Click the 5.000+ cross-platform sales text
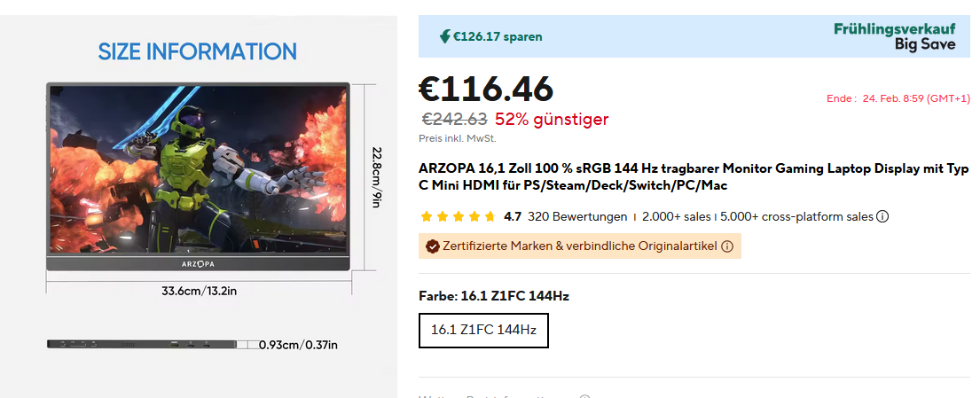Screen dimensions: 980x398 (797, 217)
